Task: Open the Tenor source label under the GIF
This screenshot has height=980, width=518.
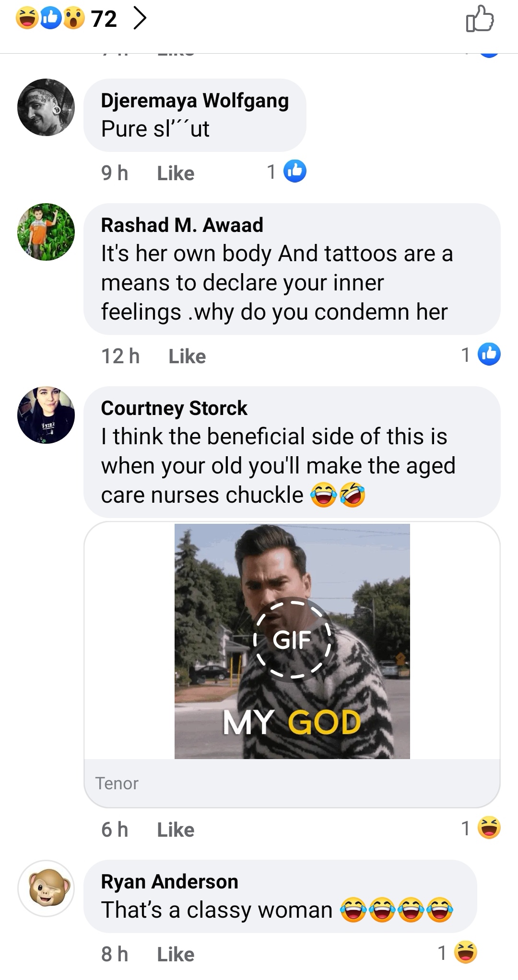Action: coord(117,783)
